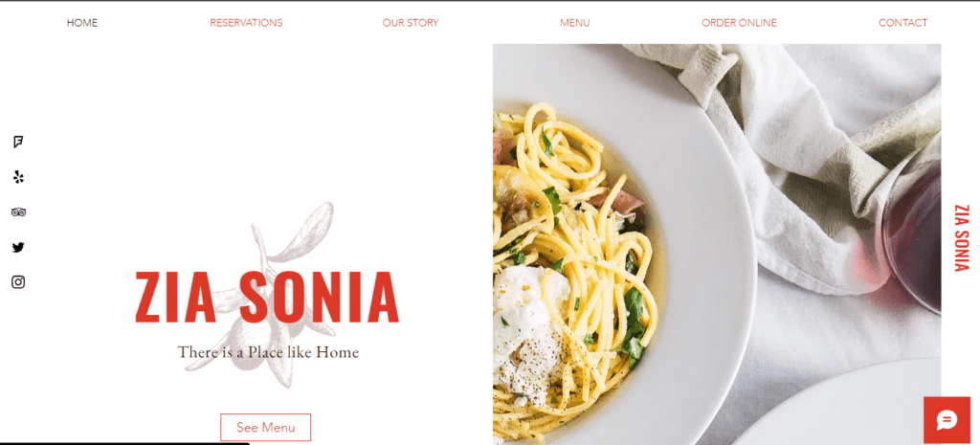Viewport: 980px width, 445px height.
Task: Select MENU in the top navigation
Action: (x=575, y=23)
